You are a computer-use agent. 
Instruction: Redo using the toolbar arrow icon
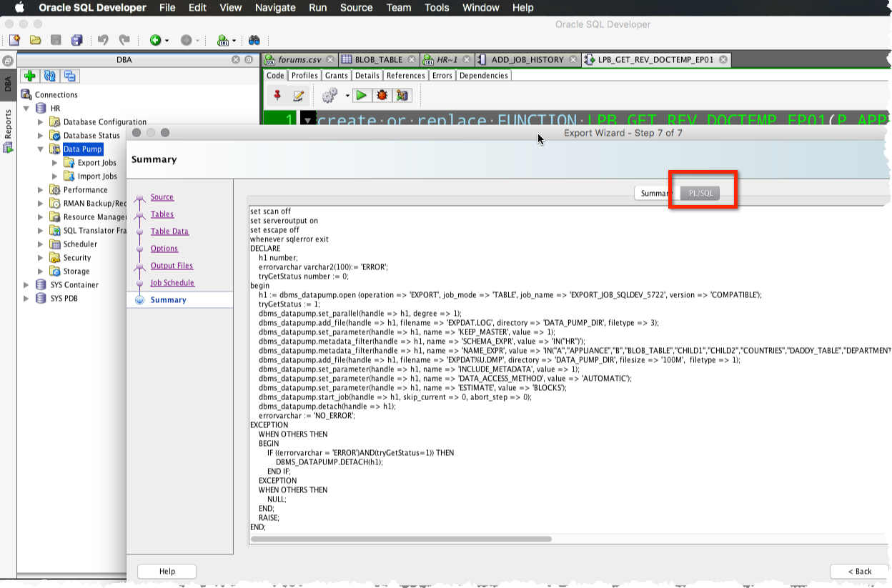click(x=124, y=41)
